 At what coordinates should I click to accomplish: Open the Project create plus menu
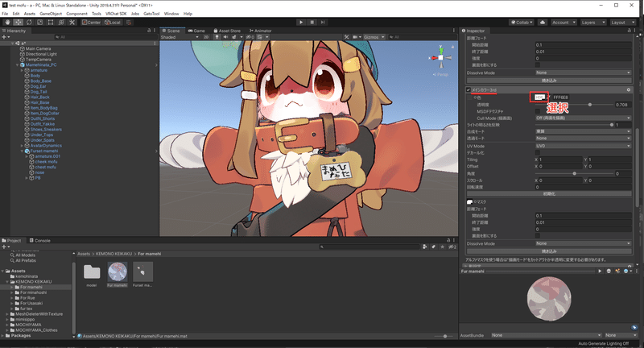coord(6,247)
